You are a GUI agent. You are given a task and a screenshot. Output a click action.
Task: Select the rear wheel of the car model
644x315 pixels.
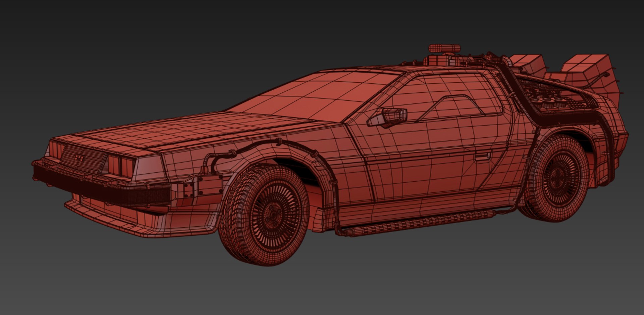click(555, 178)
